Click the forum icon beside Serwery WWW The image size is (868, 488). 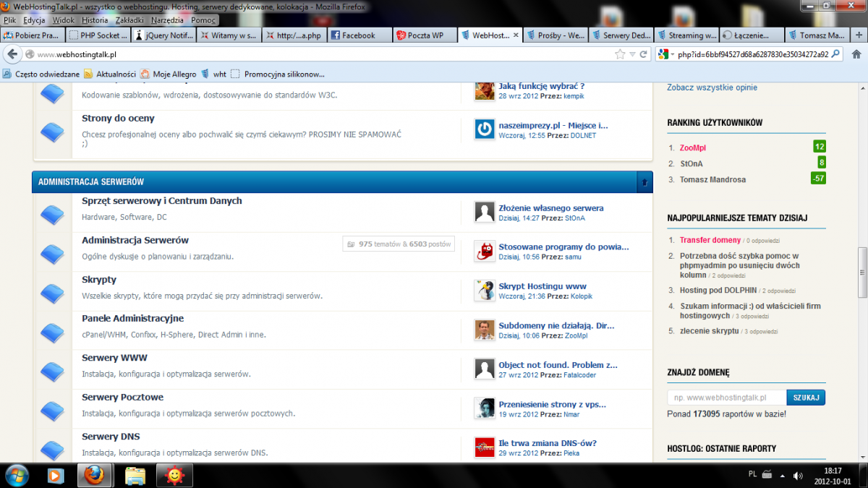pos(51,372)
